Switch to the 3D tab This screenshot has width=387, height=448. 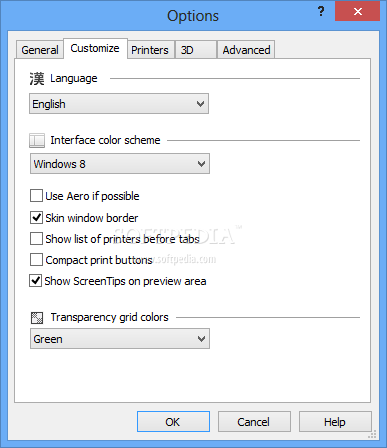[196, 50]
